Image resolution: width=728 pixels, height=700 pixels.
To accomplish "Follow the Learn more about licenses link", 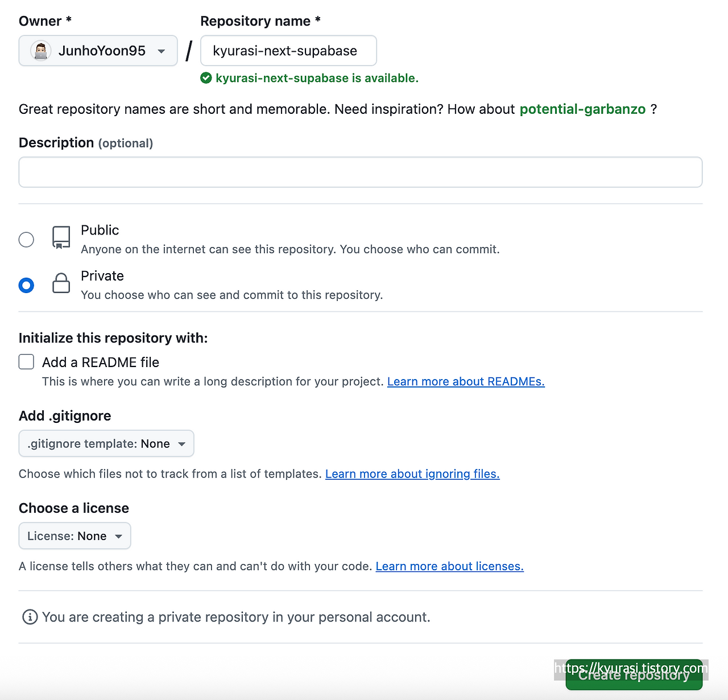I will tap(449, 566).
